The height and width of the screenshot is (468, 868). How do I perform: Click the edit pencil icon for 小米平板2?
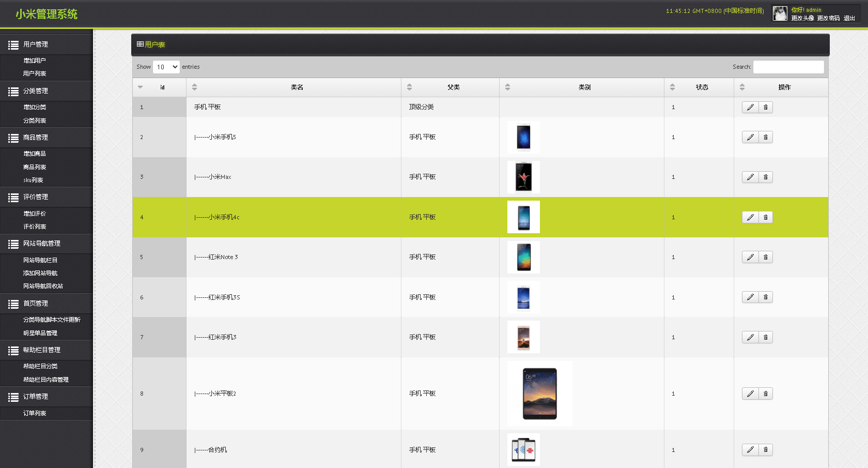click(x=750, y=394)
